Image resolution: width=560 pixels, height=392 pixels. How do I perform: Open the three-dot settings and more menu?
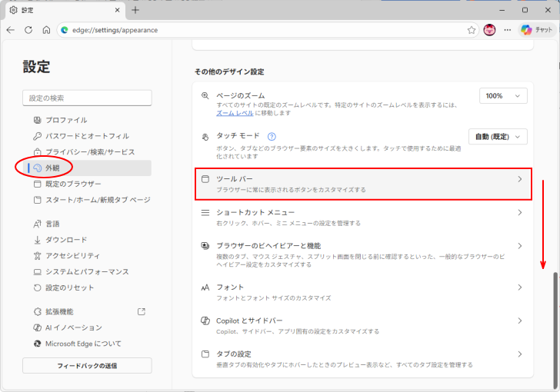(x=508, y=30)
